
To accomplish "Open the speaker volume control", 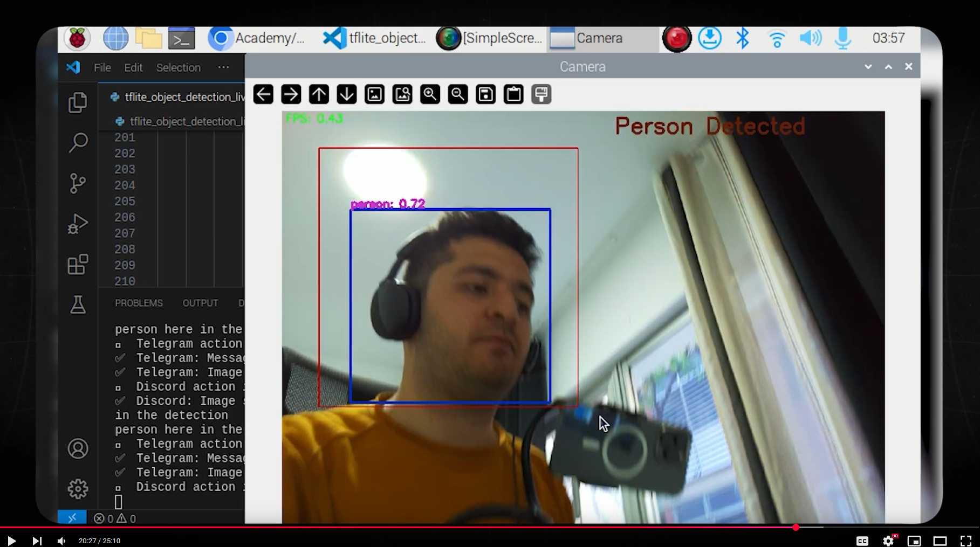I will [x=810, y=38].
